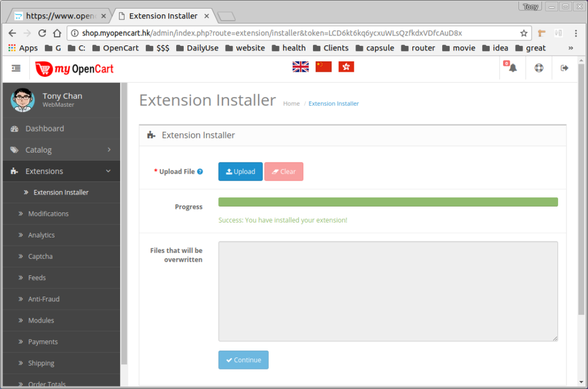Click the Upload File help tooltip icon
Screen dimensions: 588x389
click(199, 171)
